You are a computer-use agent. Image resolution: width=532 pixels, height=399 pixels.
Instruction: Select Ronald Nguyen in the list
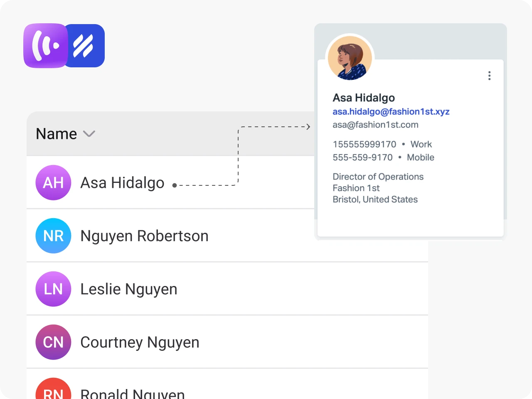[133, 393]
